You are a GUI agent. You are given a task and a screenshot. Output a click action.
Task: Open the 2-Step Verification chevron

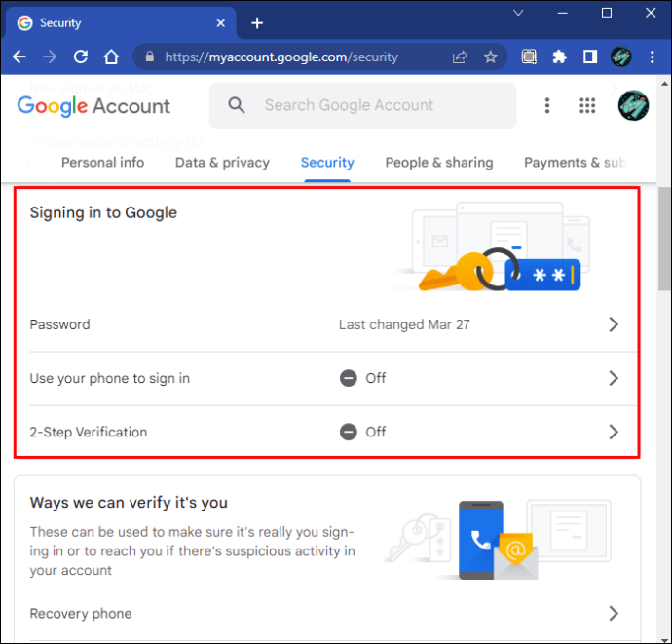click(x=614, y=432)
